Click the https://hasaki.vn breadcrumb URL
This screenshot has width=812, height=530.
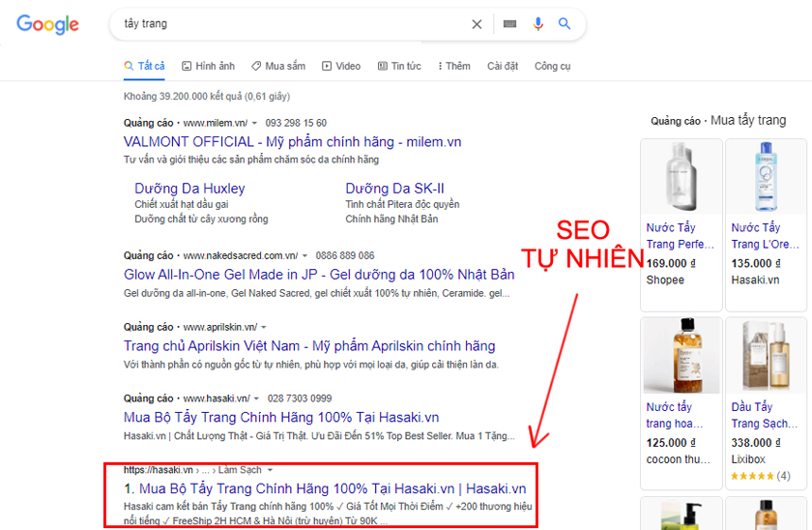pyautogui.click(x=158, y=470)
